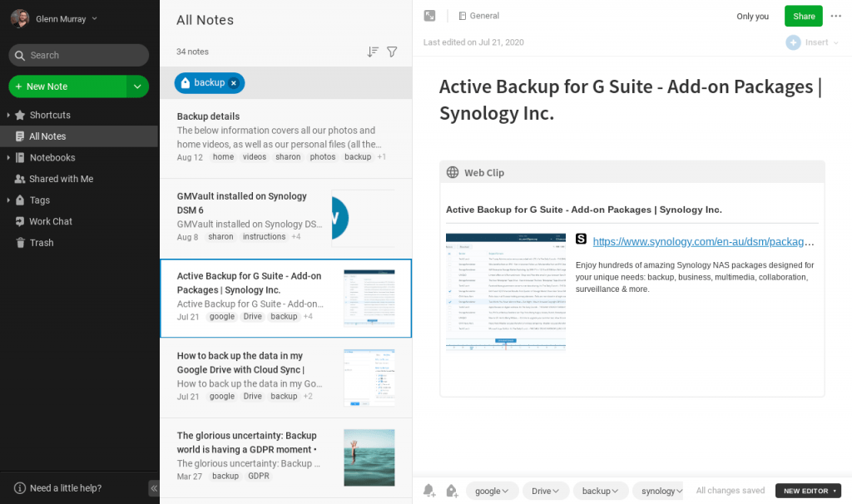Image resolution: width=852 pixels, height=504 pixels.
Task: Click the +4 more tags on Active Backup note
Action: pyautogui.click(x=308, y=317)
